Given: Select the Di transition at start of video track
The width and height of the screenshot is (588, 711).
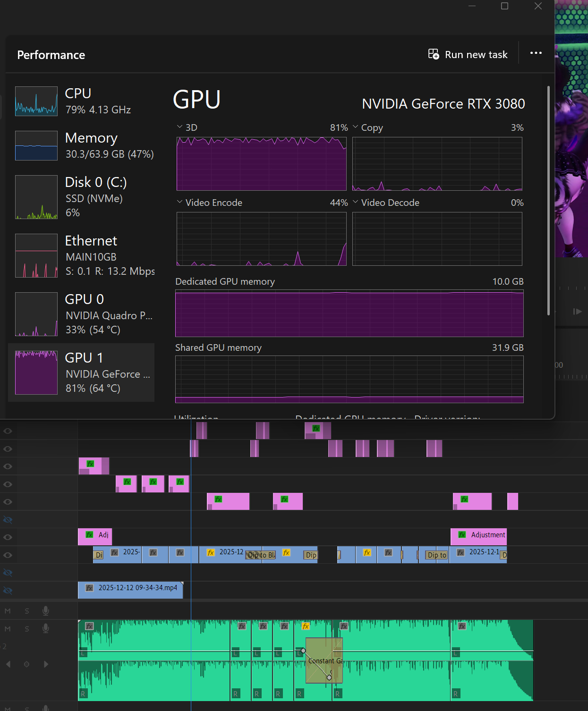Looking at the screenshot, I should click(98, 555).
